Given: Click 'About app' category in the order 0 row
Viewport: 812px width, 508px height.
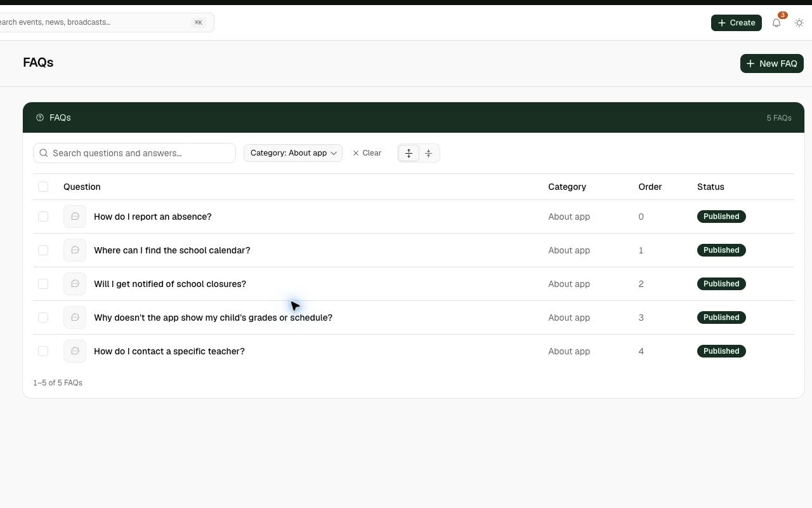Looking at the screenshot, I should [569, 217].
